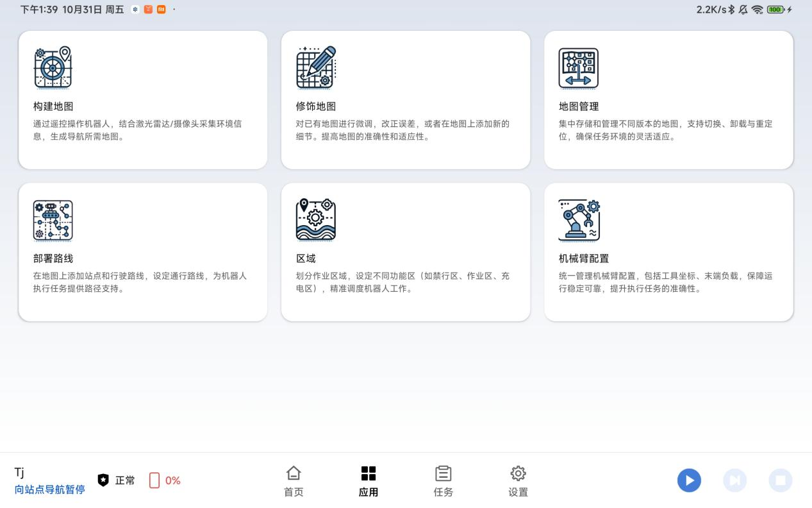The image size is (812, 508).
Task: Open the 任务 tasks tab
Action: 443,481
